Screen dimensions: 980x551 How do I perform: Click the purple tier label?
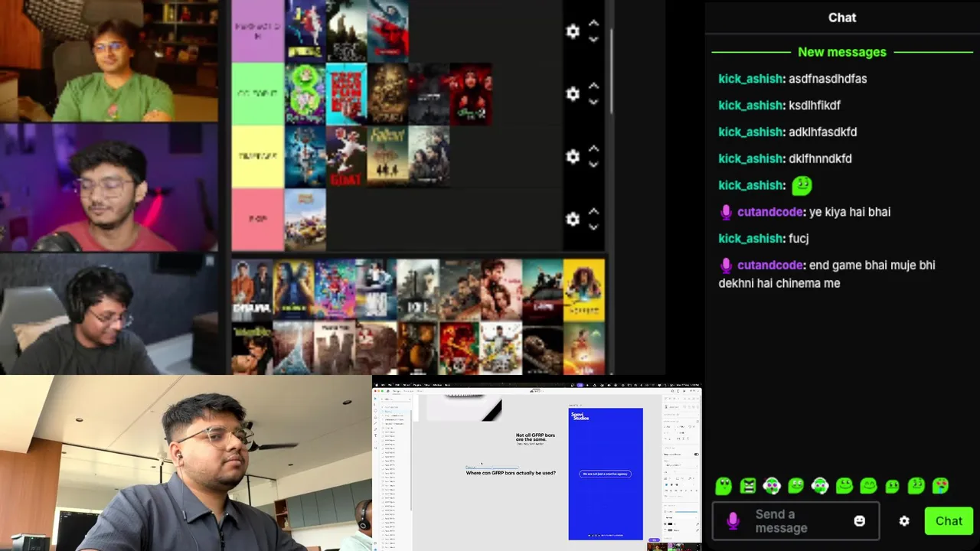click(258, 31)
